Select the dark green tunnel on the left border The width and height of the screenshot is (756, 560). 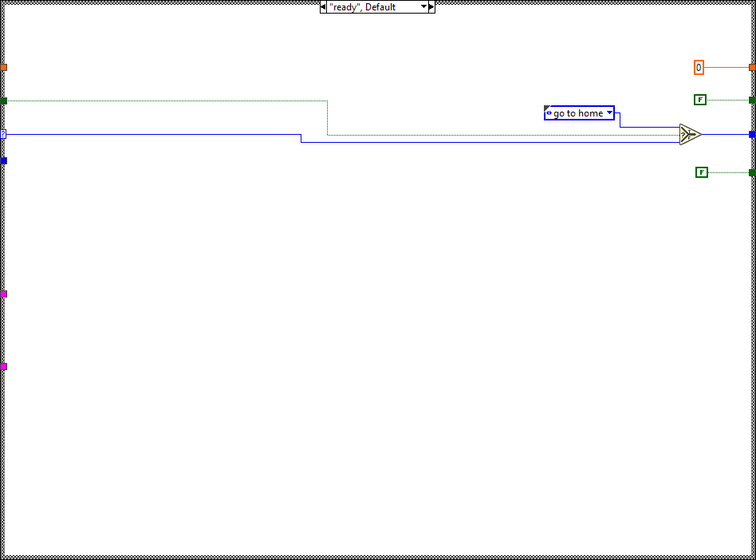3,101
